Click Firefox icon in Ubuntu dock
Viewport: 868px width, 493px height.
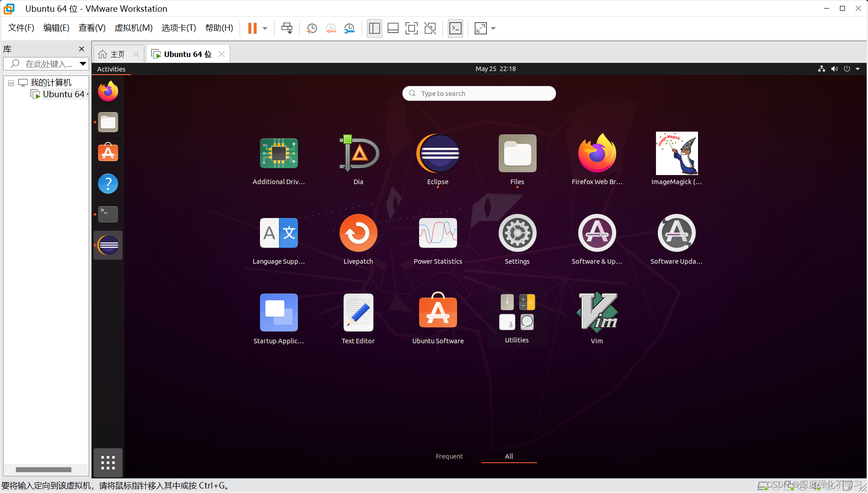[x=108, y=91]
